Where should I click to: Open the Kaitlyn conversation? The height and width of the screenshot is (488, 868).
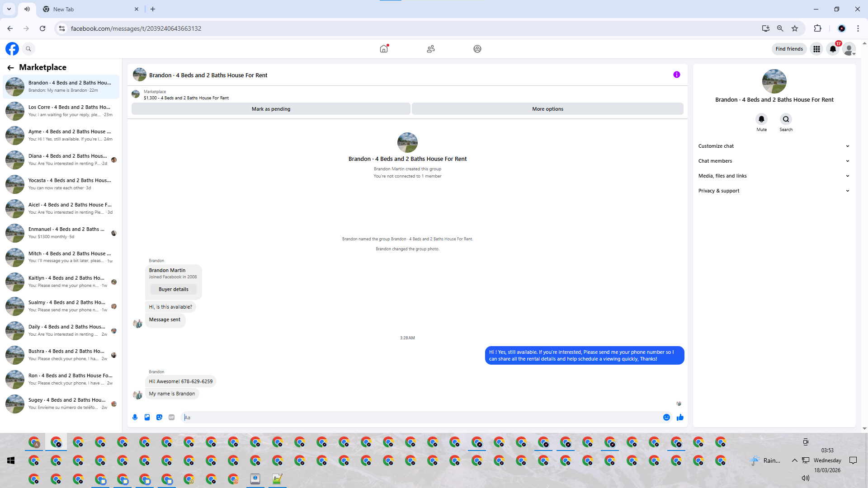61,282
